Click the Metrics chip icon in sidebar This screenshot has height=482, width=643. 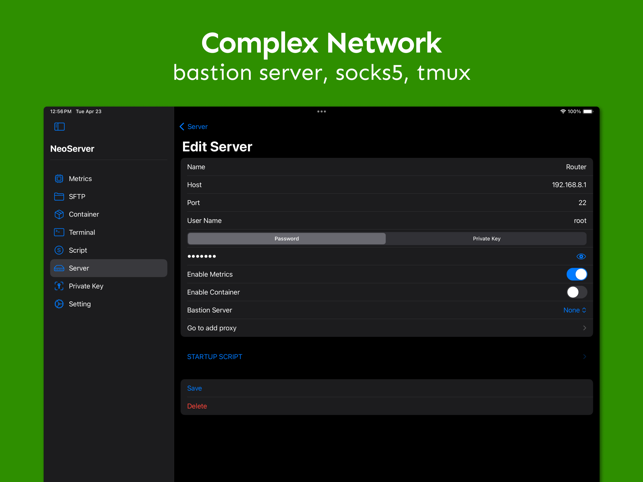coord(59,179)
